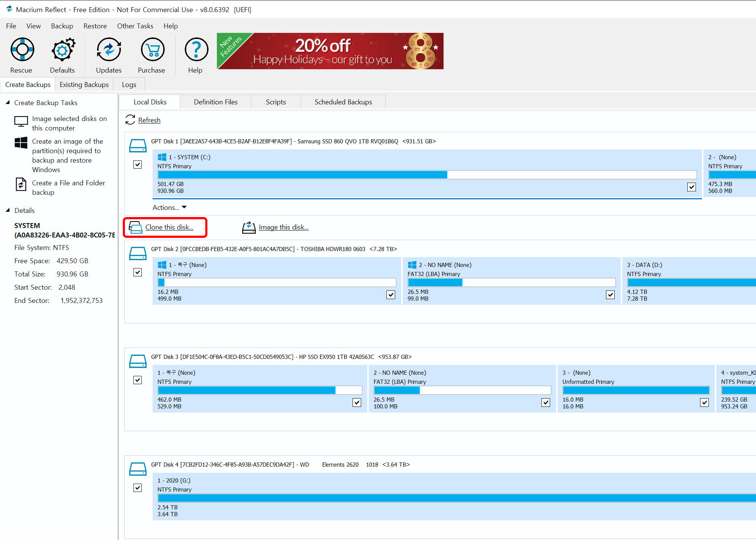This screenshot has height=540, width=756.
Task: Open the Rescue media icon
Action: click(22, 50)
